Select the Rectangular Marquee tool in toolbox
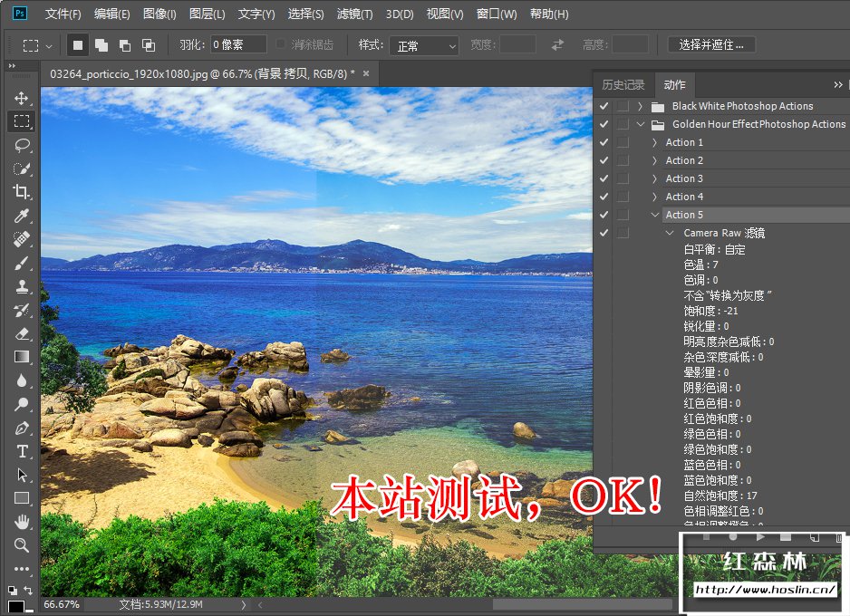The width and height of the screenshot is (850, 616). point(22,120)
